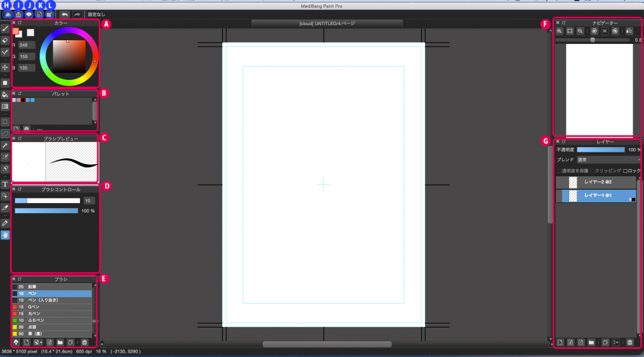Create new brush page icon in Brush panel
Screen dimensions: 644x357
pyautogui.click(x=26, y=342)
